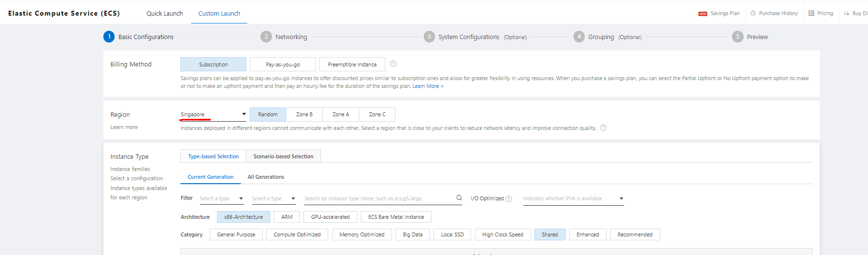Open Scenario-based Selection tab

(283, 156)
